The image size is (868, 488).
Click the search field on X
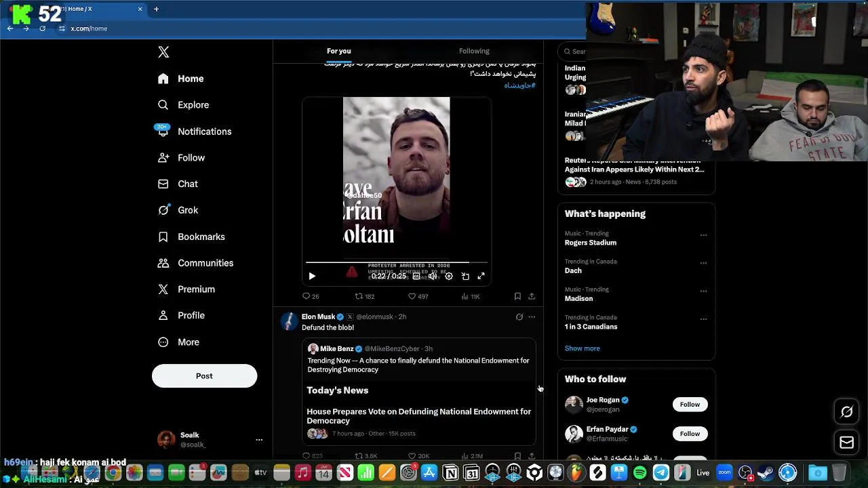pos(573,51)
